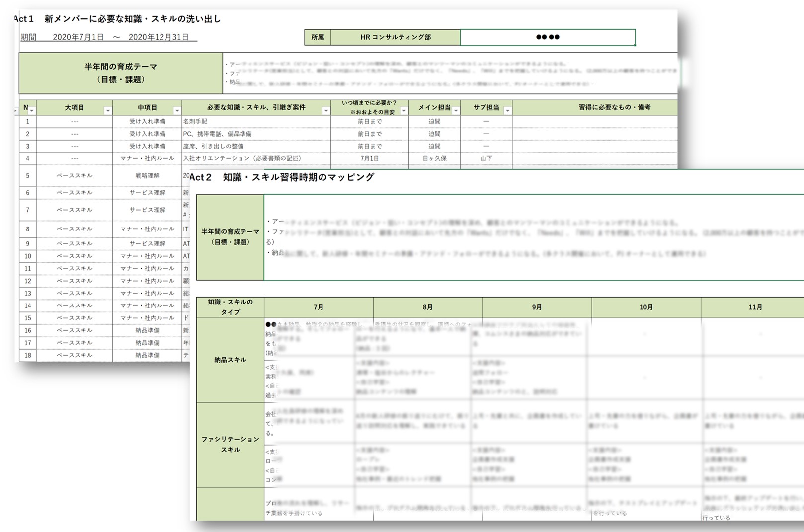Screen dimensions: 804x532
Task: Open the 中項目 column filter dropdown
Action: (176, 111)
